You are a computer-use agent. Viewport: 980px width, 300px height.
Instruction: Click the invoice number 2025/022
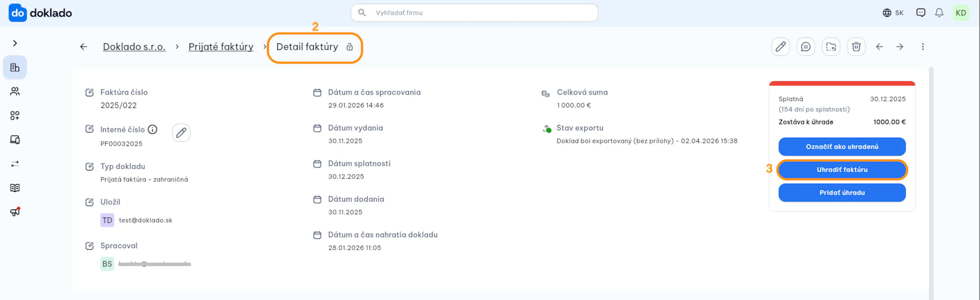click(x=118, y=106)
